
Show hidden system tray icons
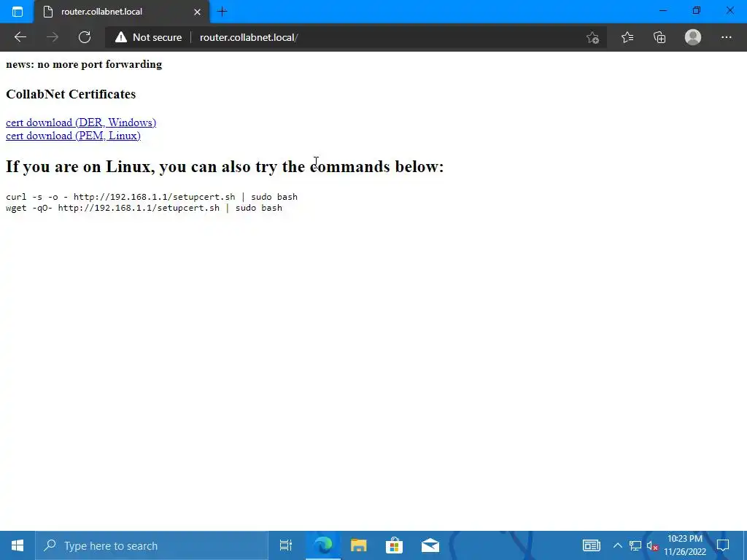(617, 545)
